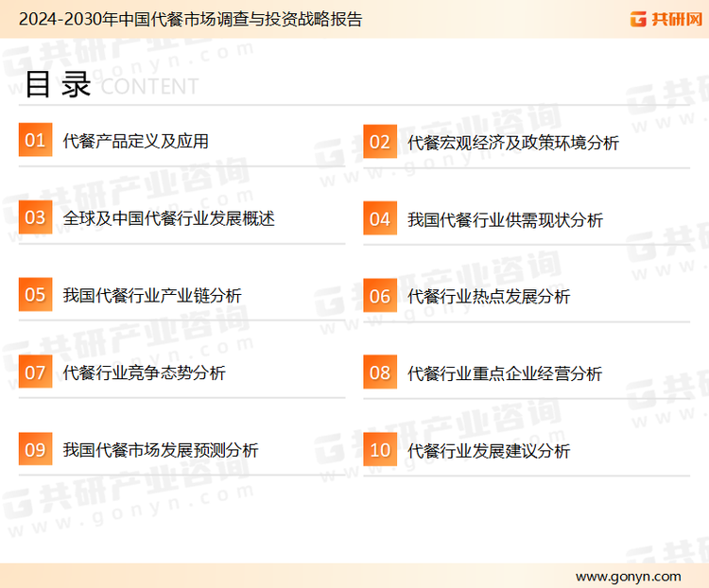Select the orange 10 chapter badge

pyautogui.click(x=380, y=450)
